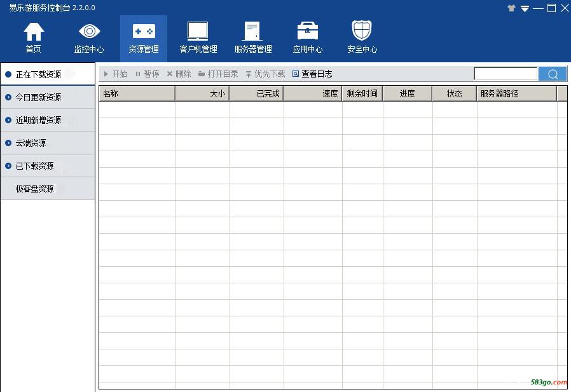
Task: Click the search magnifier button
Action: 553,74
